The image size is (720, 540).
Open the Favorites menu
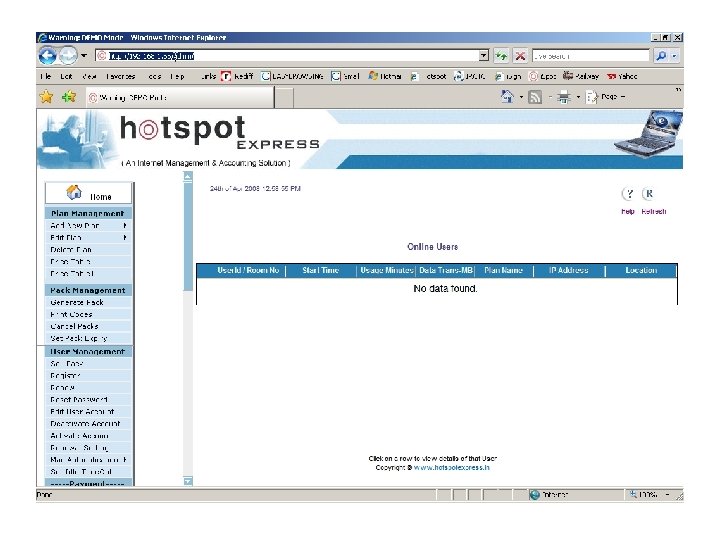pos(120,76)
